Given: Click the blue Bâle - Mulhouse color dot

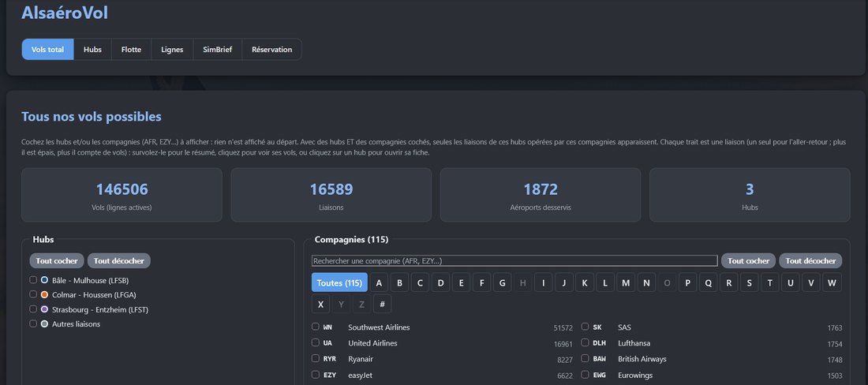Looking at the screenshot, I should point(44,280).
